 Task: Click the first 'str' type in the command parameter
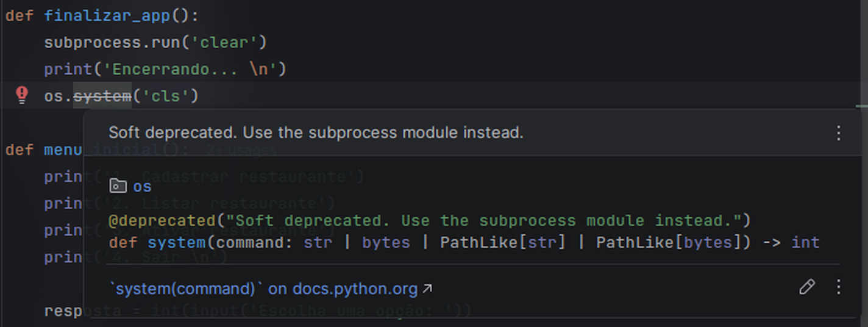(318, 242)
